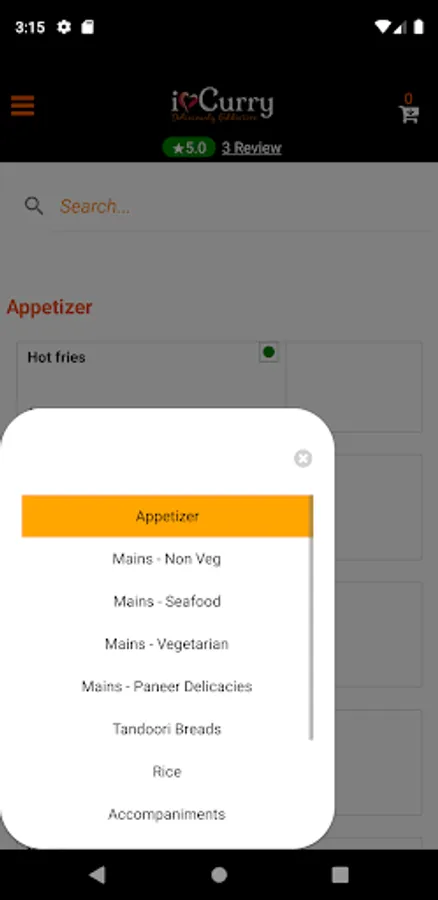Pick Tandoori Breads category
Viewport: 438px width, 900px height.
pos(166,729)
